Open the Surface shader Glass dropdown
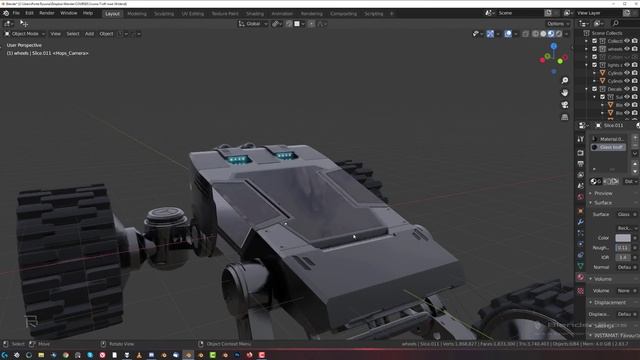Screen dimensions: 640x360 pyautogui.click(x=624, y=214)
